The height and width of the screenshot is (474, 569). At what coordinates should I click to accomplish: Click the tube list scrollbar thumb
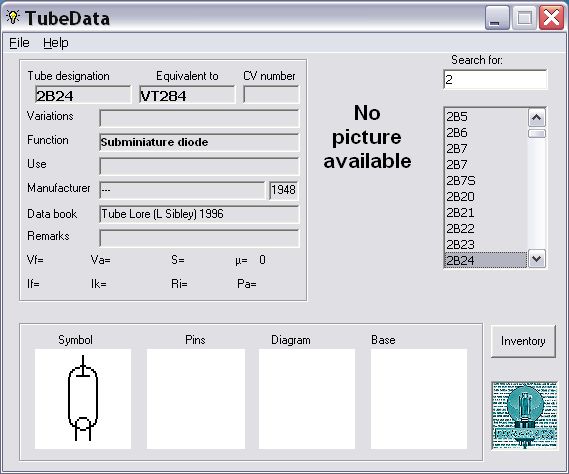(536, 134)
